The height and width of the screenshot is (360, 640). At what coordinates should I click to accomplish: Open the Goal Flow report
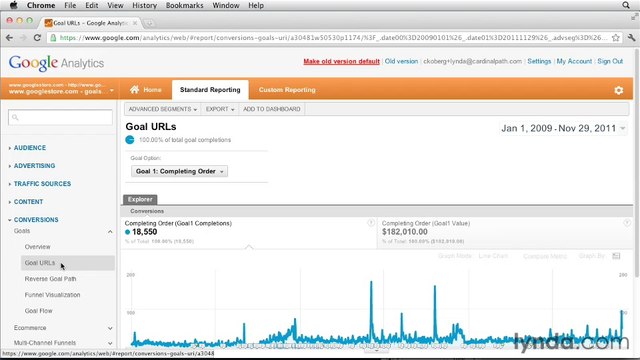point(38,311)
